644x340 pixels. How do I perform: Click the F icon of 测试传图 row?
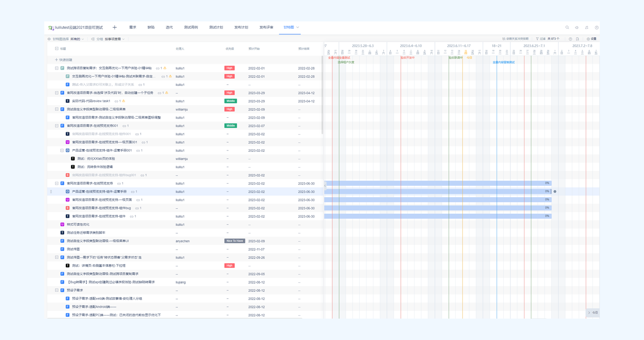tap(62, 249)
